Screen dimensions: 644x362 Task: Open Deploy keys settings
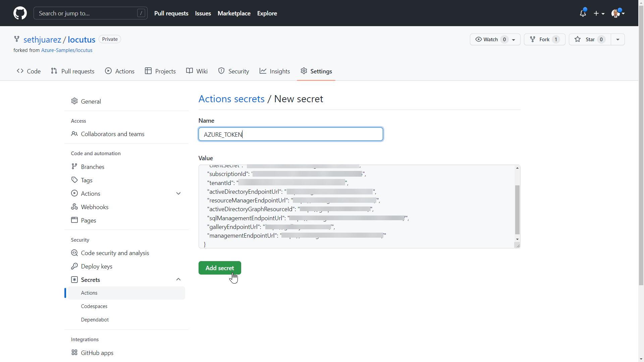pos(126,266)
